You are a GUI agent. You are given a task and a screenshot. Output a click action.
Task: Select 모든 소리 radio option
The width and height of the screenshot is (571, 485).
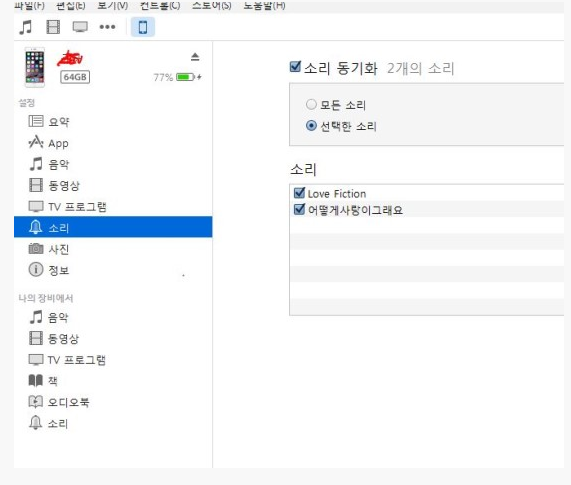[x=311, y=105]
